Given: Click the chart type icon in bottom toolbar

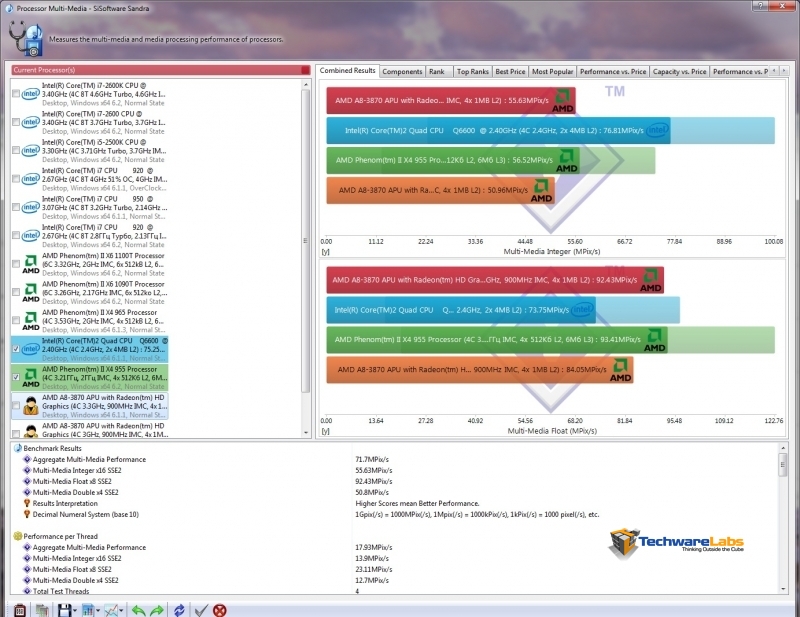Looking at the screenshot, I should tap(88, 609).
